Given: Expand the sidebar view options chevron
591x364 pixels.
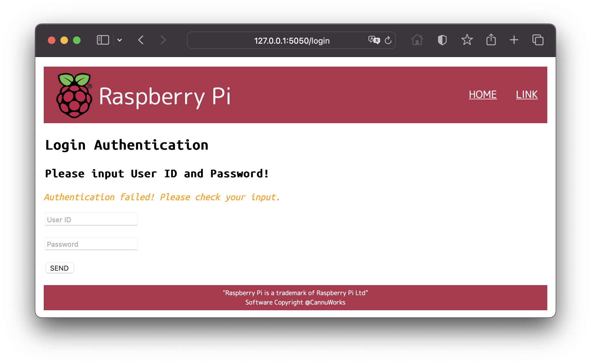Looking at the screenshot, I should pyautogui.click(x=120, y=40).
